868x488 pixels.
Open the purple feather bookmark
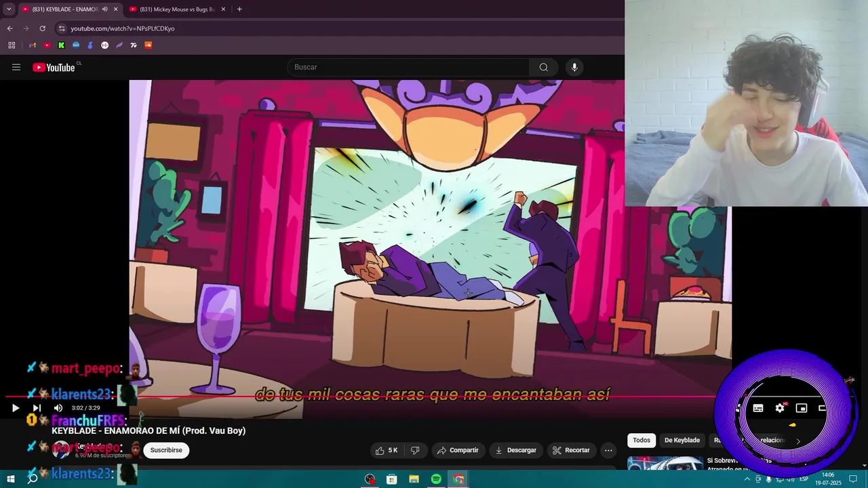119,45
